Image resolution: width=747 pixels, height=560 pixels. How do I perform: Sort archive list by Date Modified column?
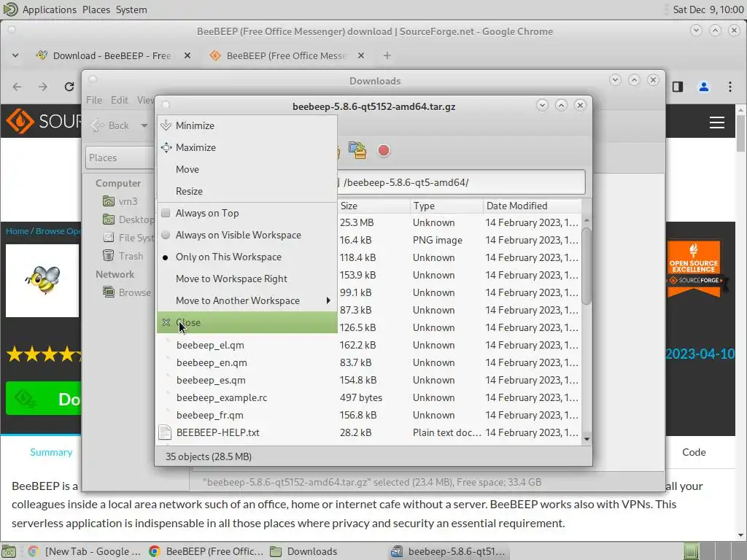click(x=532, y=206)
